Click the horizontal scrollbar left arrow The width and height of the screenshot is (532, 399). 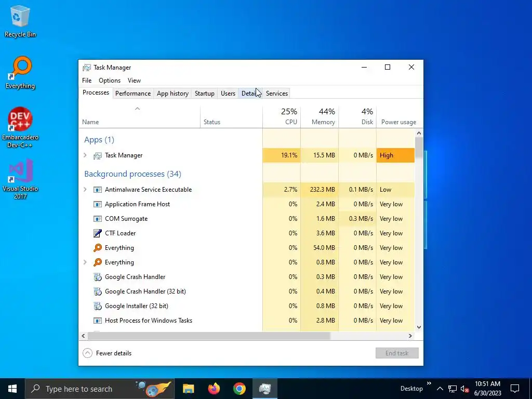84,336
